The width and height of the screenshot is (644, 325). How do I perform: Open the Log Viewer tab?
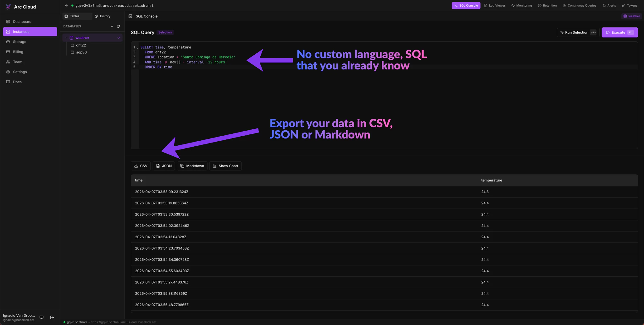495,6
